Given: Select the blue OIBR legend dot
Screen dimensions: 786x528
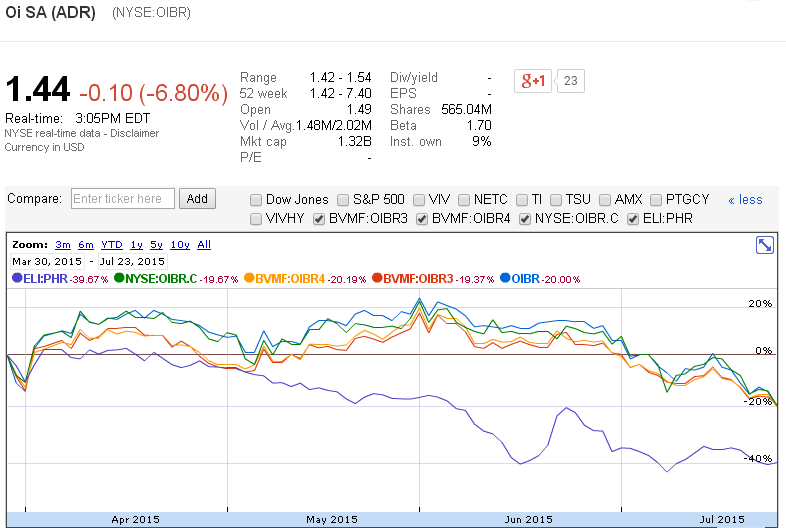Looking at the screenshot, I should (x=505, y=278).
